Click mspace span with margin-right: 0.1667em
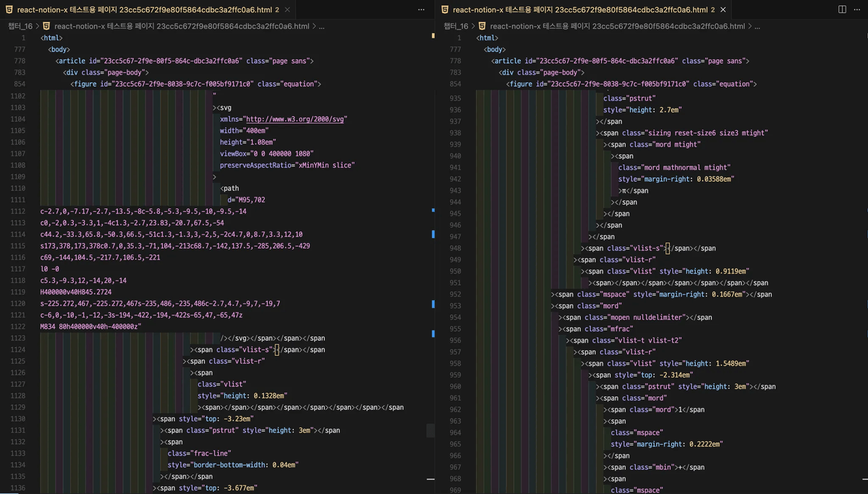 (662, 294)
